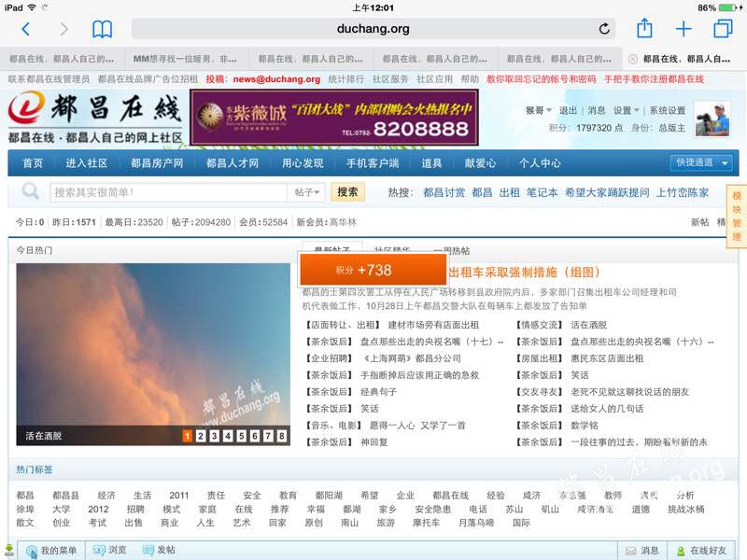Select 用心发现 in navigation bar
Screen dimensions: 747x560
pos(303,163)
